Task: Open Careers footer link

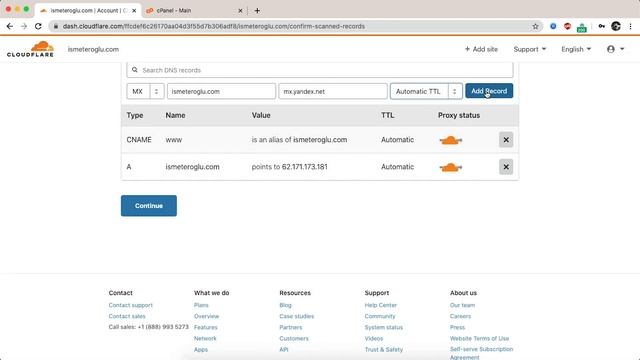Action: point(460,316)
